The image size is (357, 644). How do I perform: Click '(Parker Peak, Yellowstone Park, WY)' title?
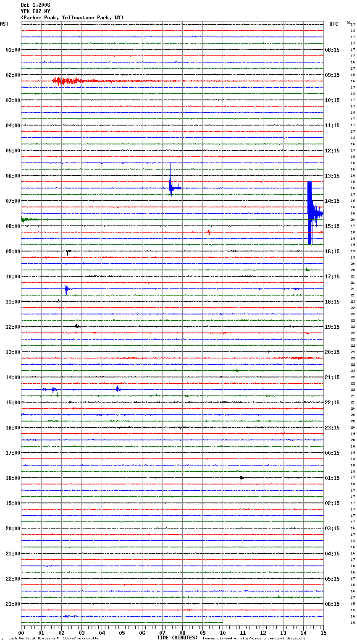click(x=72, y=18)
